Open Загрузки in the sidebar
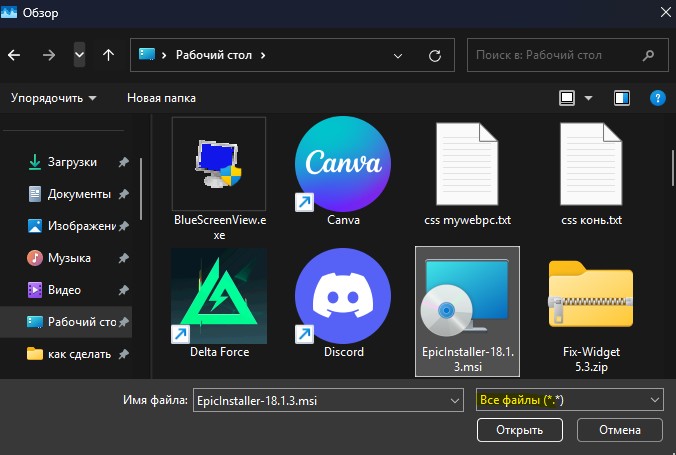The height and width of the screenshot is (455, 676). click(72, 162)
